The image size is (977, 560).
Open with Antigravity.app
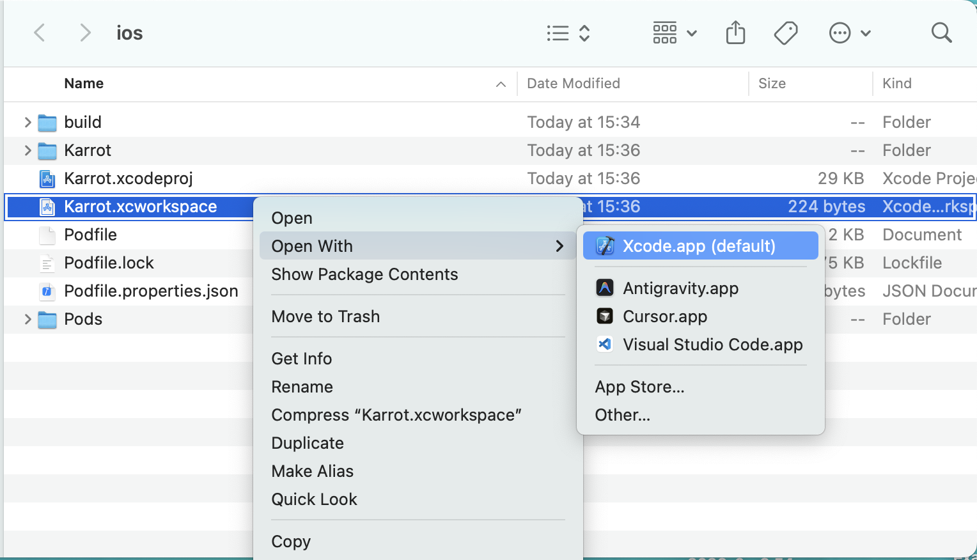click(700, 288)
